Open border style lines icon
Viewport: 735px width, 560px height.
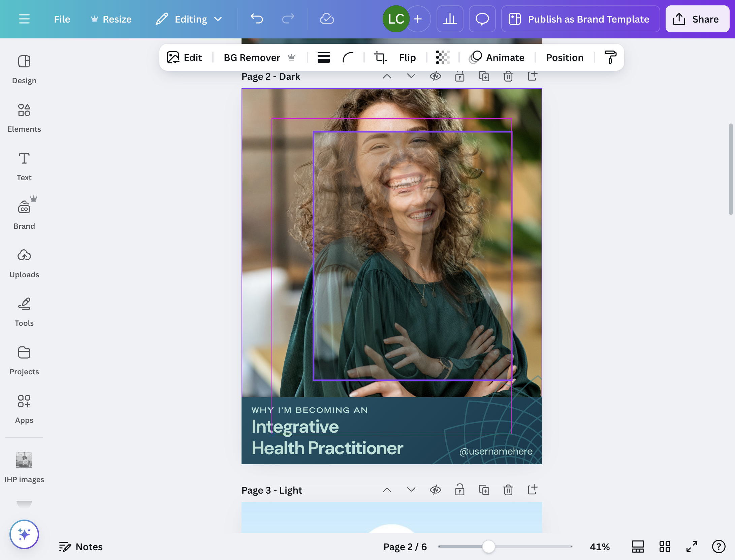click(x=324, y=58)
